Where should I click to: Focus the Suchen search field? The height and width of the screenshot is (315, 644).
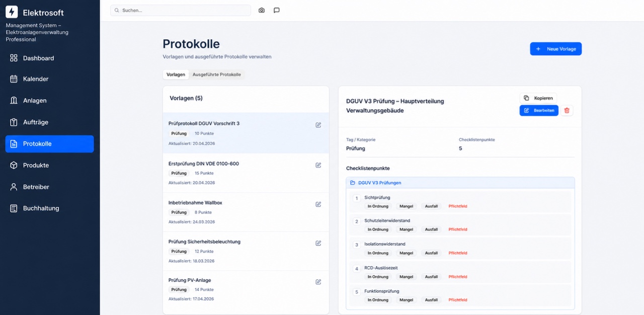tap(181, 10)
